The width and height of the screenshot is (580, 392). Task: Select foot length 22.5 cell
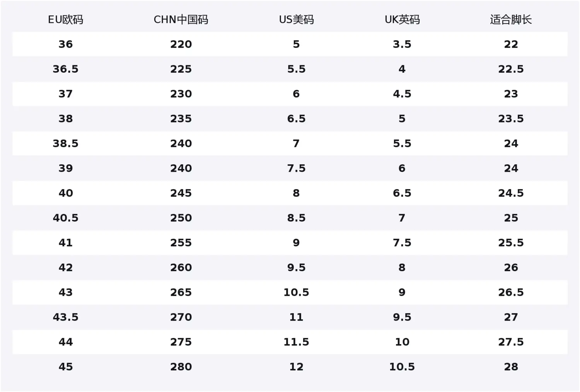pos(511,69)
